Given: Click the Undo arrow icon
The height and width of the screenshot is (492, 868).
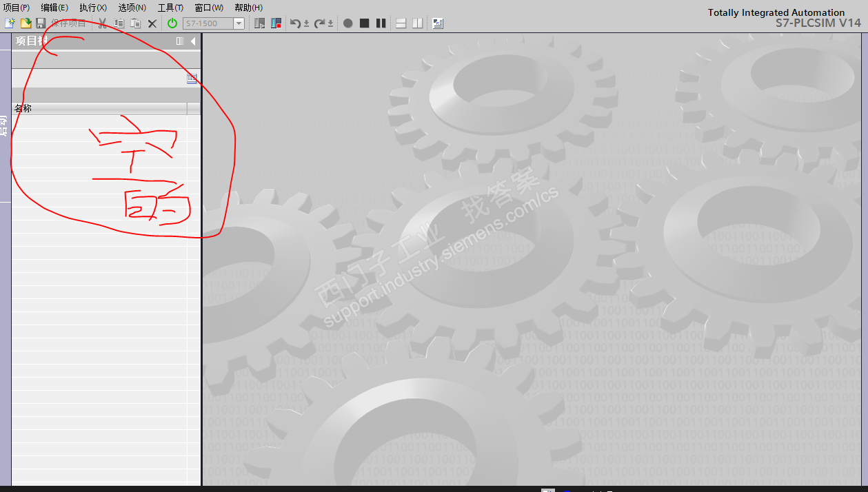Looking at the screenshot, I should tap(295, 23).
